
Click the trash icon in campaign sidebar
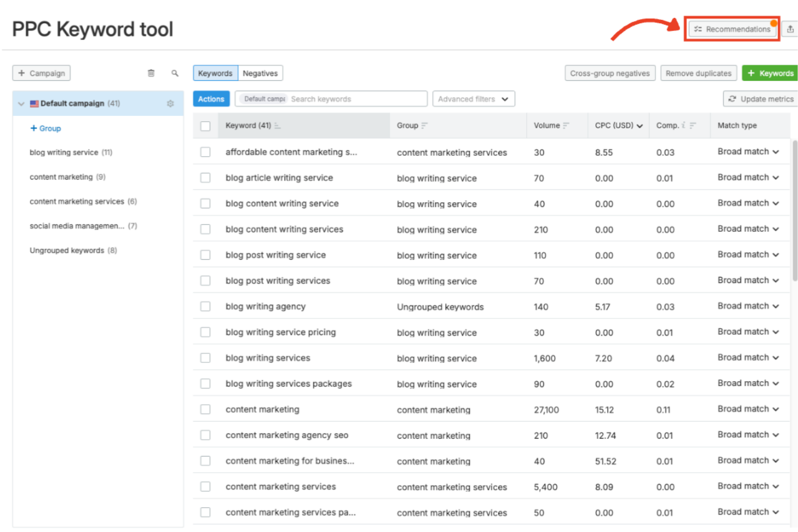click(x=151, y=73)
